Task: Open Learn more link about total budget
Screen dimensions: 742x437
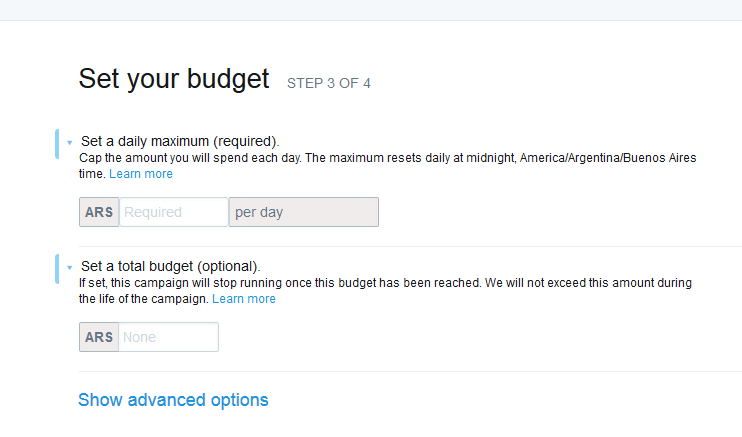Action: click(x=244, y=299)
